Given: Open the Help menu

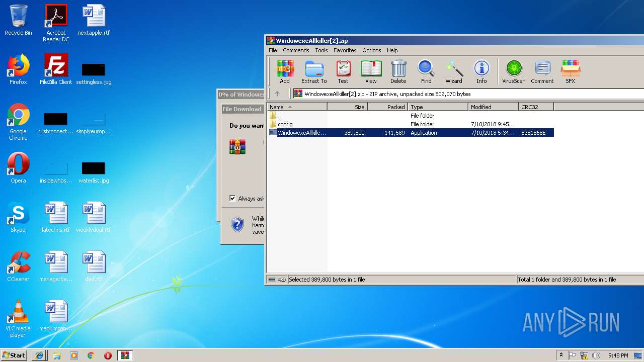Looking at the screenshot, I should pos(392,50).
